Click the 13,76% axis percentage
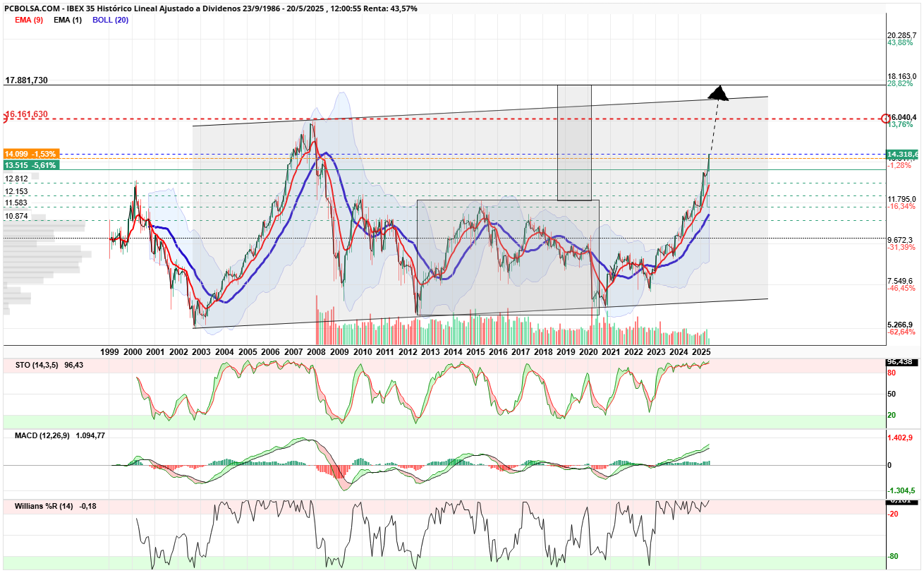Image resolution: width=924 pixels, height=573 pixels. coord(900,125)
